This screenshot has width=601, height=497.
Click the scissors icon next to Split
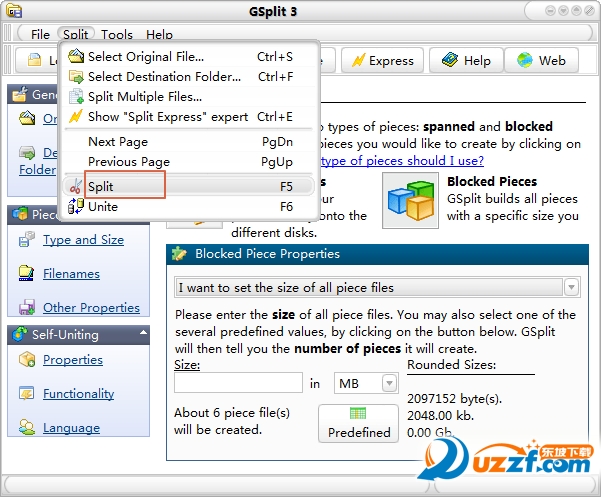pos(76,187)
